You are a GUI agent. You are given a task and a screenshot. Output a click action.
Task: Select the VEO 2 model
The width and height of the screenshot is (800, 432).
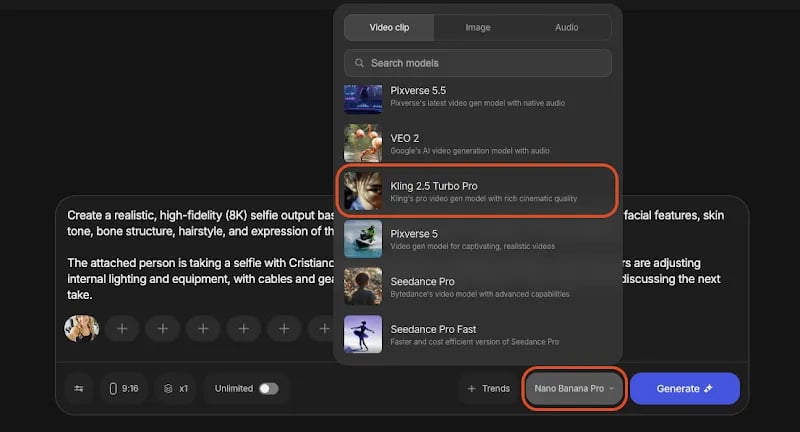(478, 144)
